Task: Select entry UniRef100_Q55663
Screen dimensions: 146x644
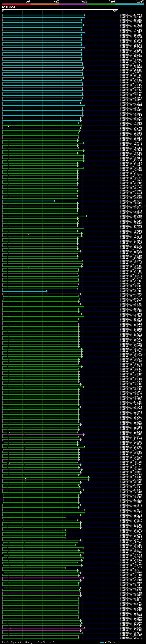Action: click(x=131, y=249)
